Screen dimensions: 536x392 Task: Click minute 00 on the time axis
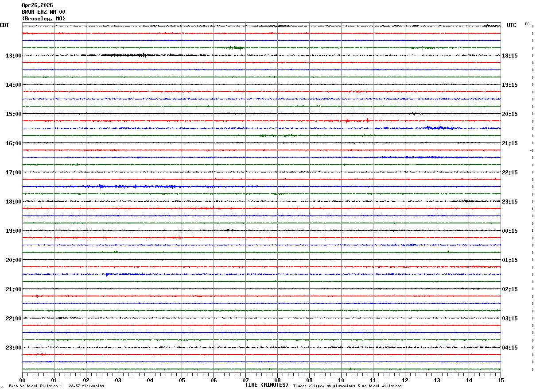click(23, 380)
